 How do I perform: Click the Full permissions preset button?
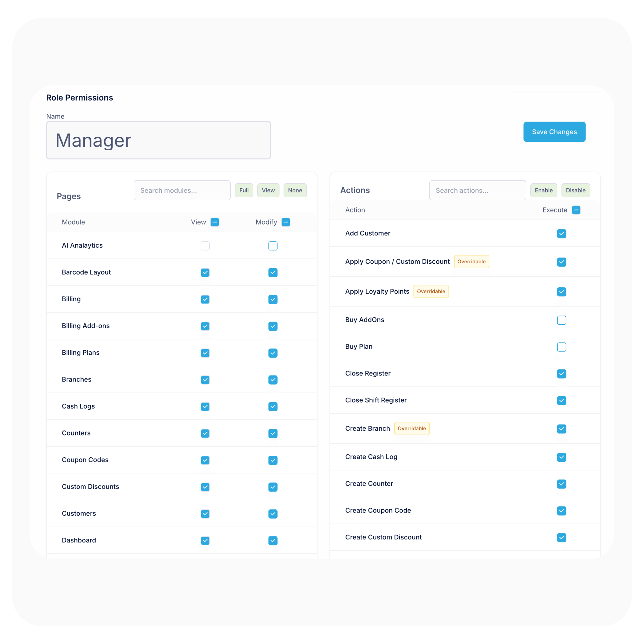point(244,190)
